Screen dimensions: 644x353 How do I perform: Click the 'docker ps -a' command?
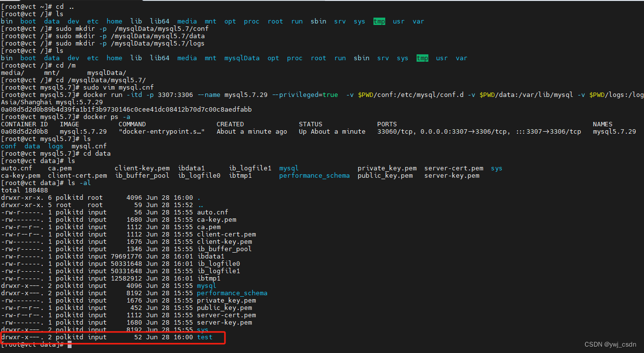click(x=107, y=117)
